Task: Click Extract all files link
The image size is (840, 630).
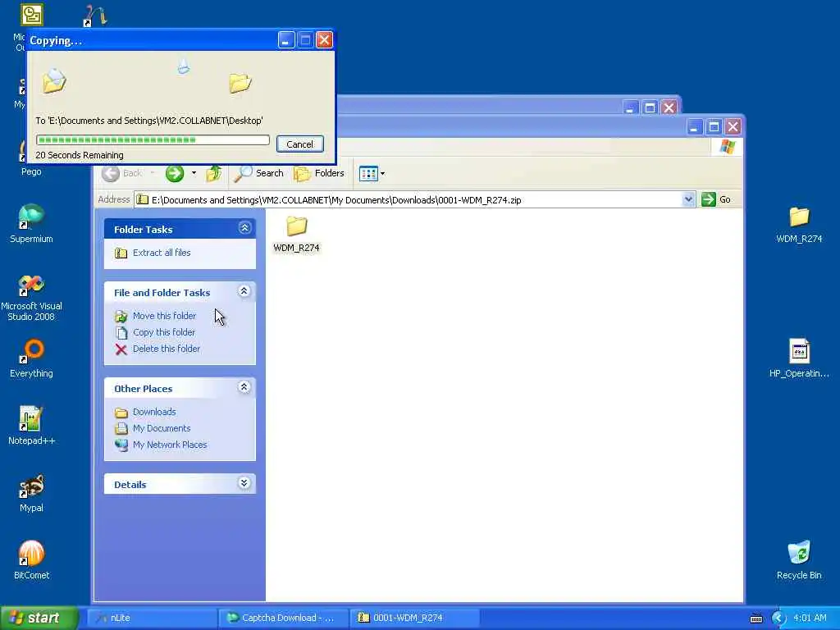Action: pyautogui.click(x=162, y=253)
